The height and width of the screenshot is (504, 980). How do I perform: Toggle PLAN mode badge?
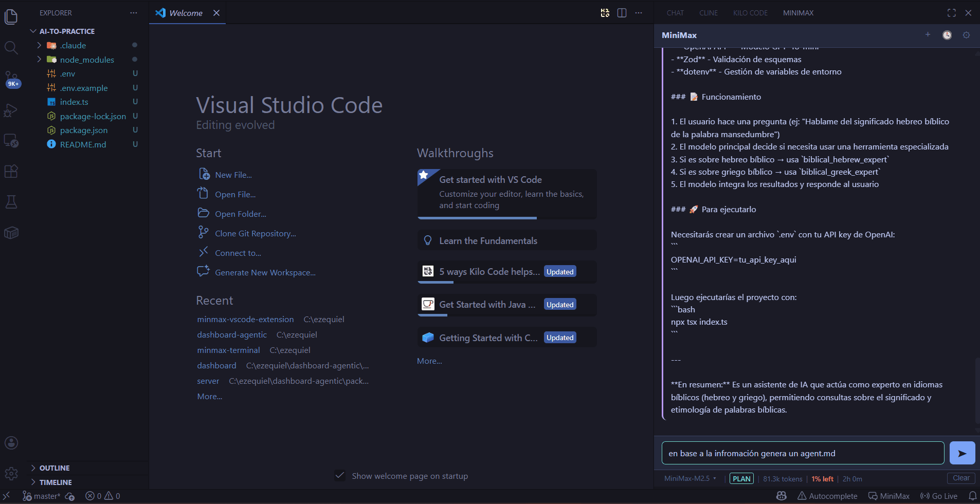point(741,479)
